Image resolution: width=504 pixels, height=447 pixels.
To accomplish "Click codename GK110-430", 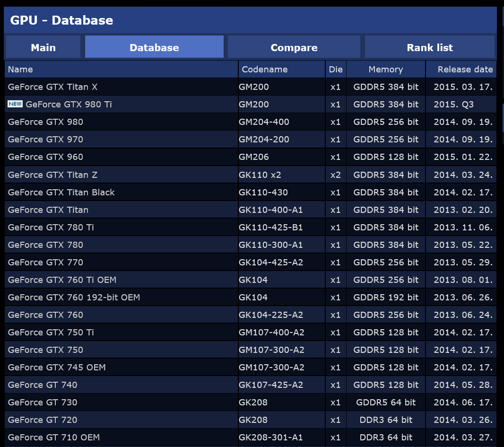I will 263,193.
